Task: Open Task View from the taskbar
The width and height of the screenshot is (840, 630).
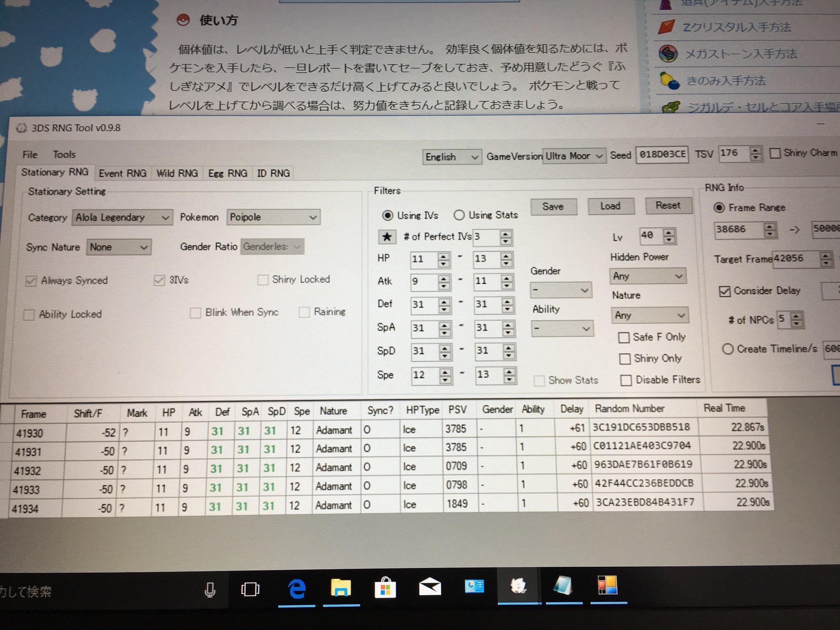Action: pyautogui.click(x=250, y=589)
